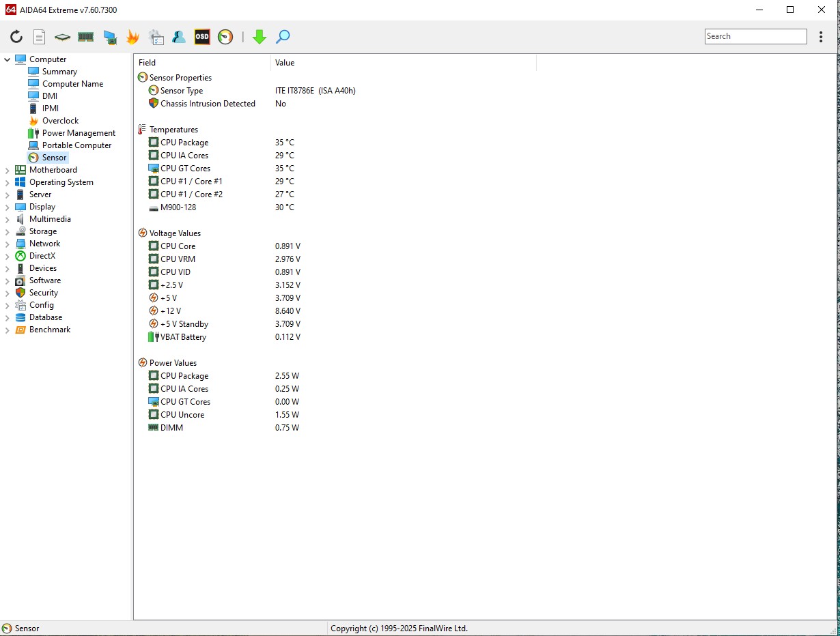This screenshot has width=840, height=636.
Task: Click the Refresh toolbar icon
Action: point(16,37)
